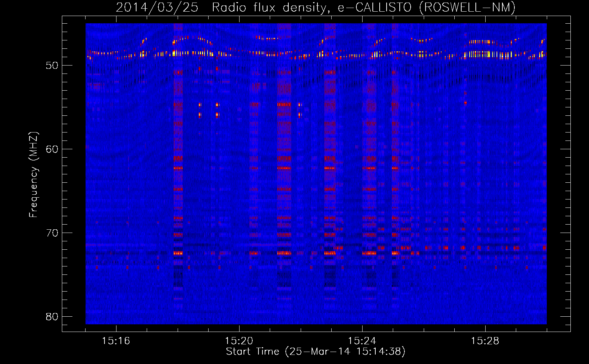
Task: Click the '70' frequency tick label
Action: point(52,233)
